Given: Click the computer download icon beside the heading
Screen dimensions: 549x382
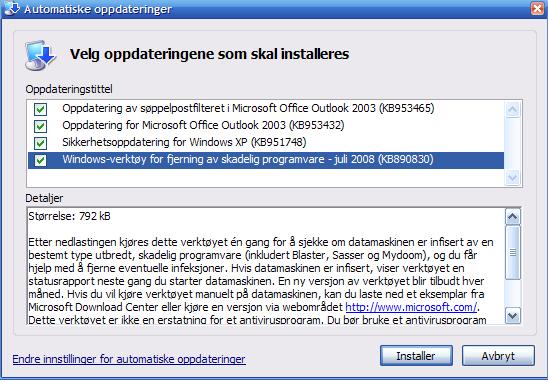Looking at the screenshot, I should [x=40, y=55].
